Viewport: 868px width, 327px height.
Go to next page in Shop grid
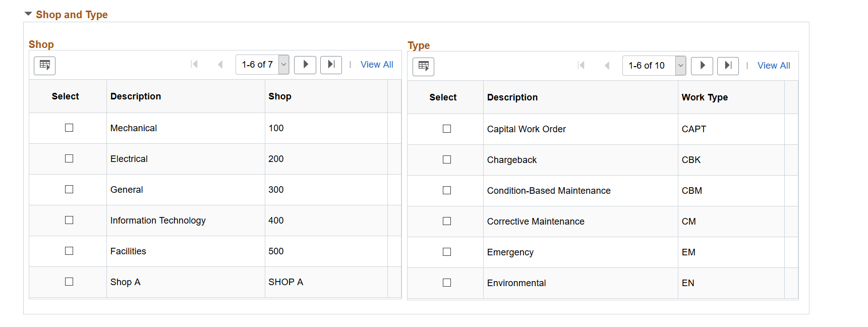tap(305, 65)
